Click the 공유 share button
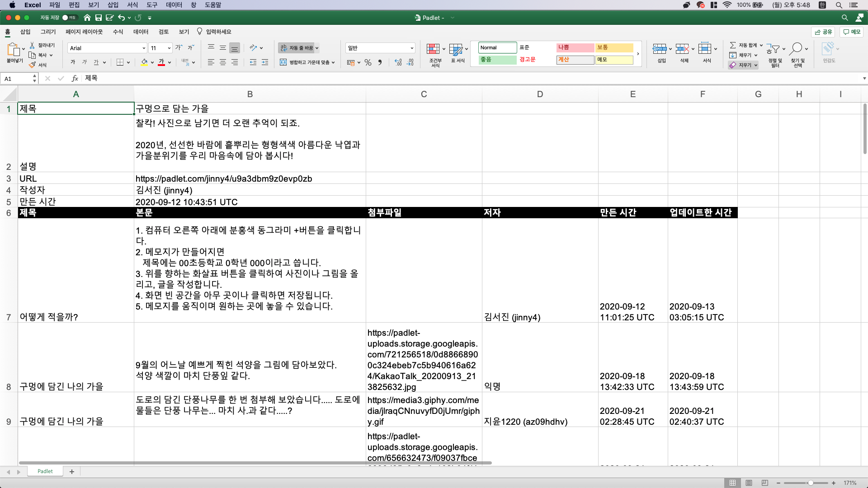The image size is (868, 488). pyautogui.click(x=823, y=32)
